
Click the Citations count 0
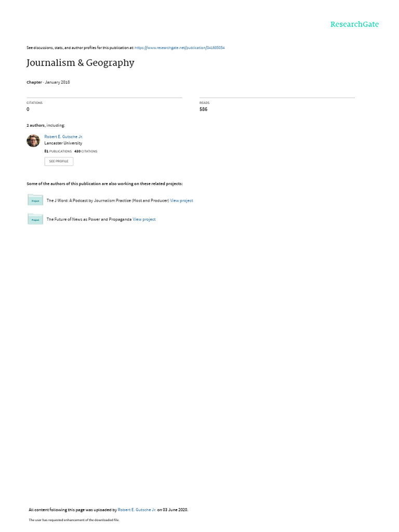click(28, 109)
